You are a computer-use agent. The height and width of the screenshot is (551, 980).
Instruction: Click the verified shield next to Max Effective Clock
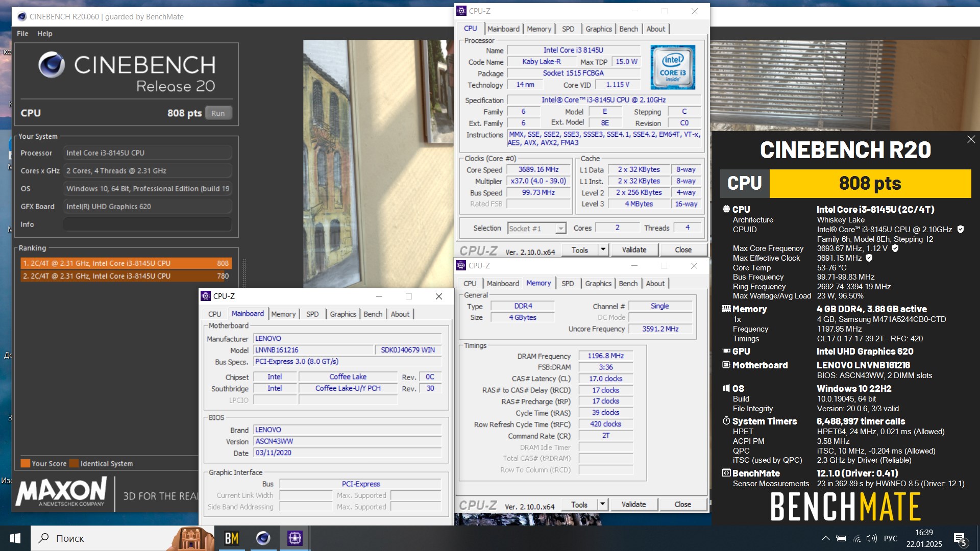pyautogui.click(x=869, y=258)
